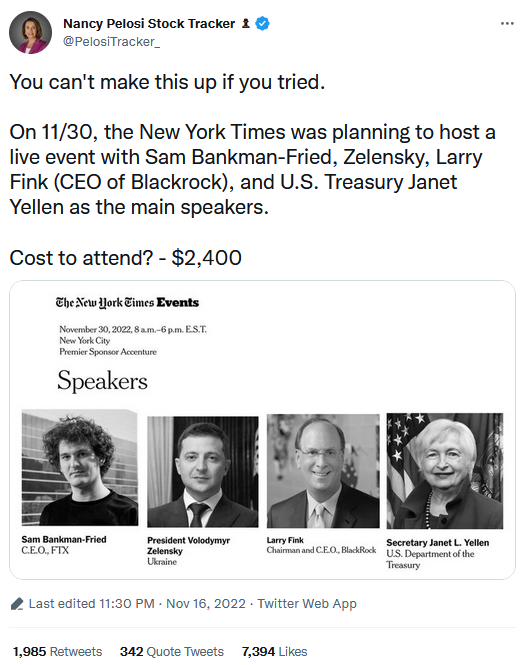Click the tweet text mentioning $2,400 cost
The width and height of the screenshot is (527, 665).
125,258
